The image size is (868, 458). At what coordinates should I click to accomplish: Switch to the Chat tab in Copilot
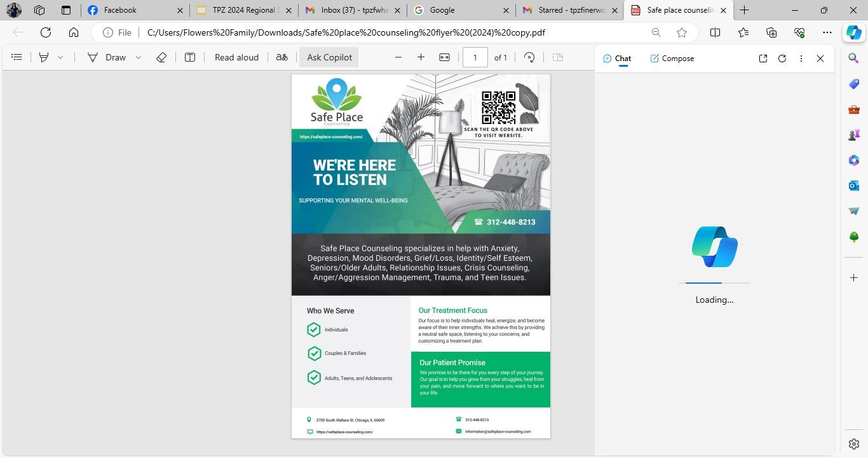coord(617,59)
